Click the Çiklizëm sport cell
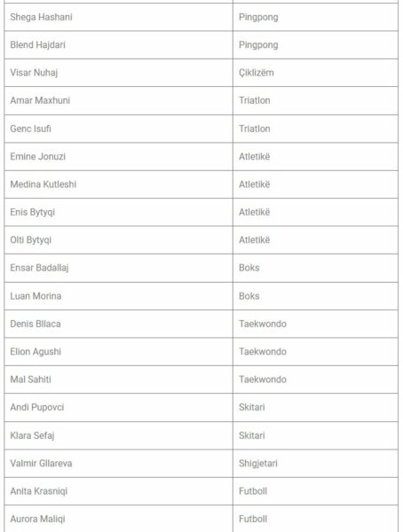Image resolution: width=403 pixels, height=532 pixels. (315, 73)
